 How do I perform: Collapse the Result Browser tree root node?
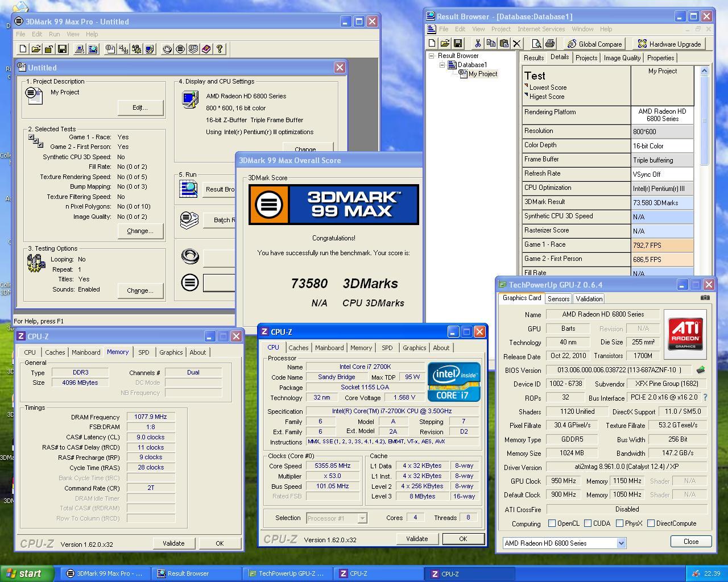[x=432, y=56]
